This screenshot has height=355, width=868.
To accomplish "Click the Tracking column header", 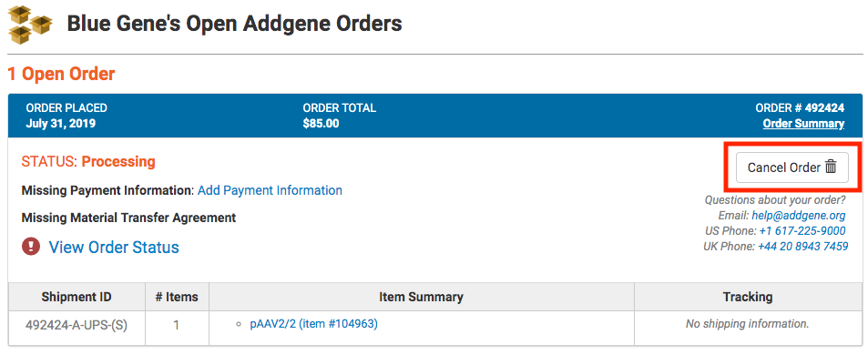I will tap(748, 297).
